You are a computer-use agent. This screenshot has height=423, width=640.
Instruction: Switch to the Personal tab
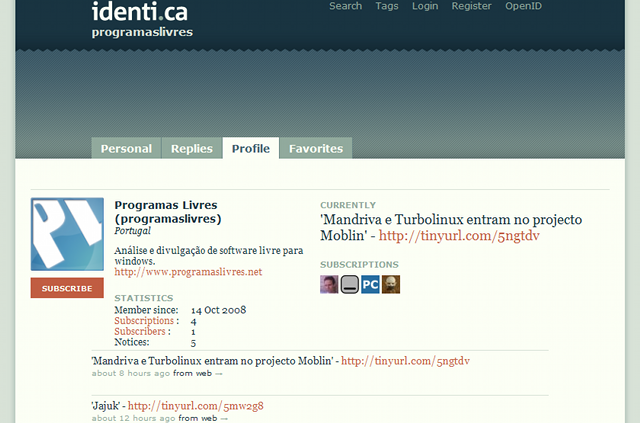pyautogui.click(x=126, y=148)
